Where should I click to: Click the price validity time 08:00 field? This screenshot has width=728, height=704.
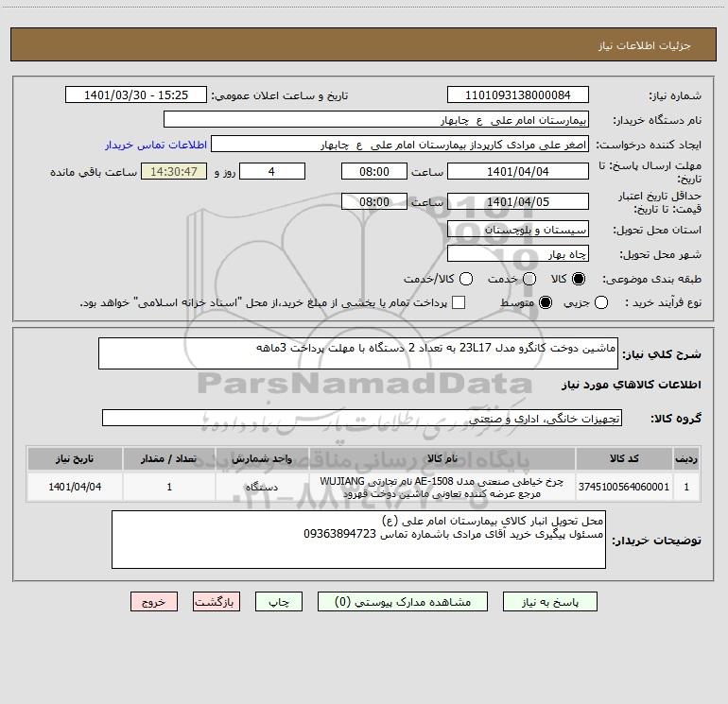374,201
